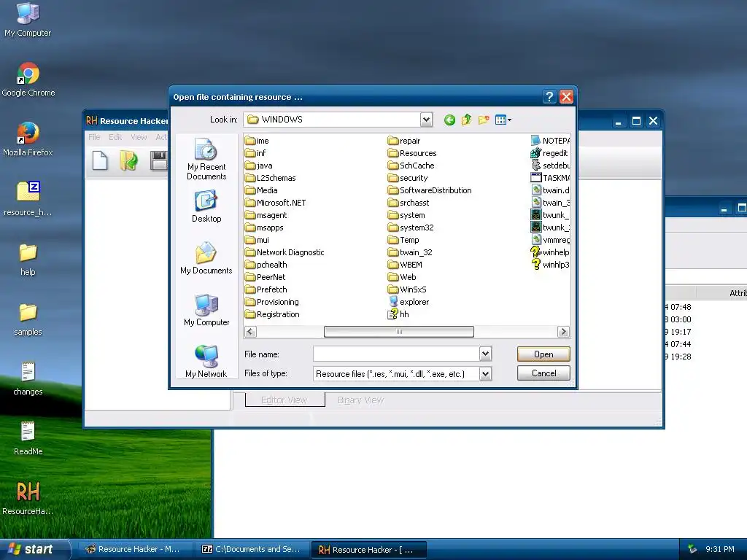Image resolution: width=747 pixels, height=560 pixels.
Task: Select My Computer in dialog places bar
Action: pos(206,310)
